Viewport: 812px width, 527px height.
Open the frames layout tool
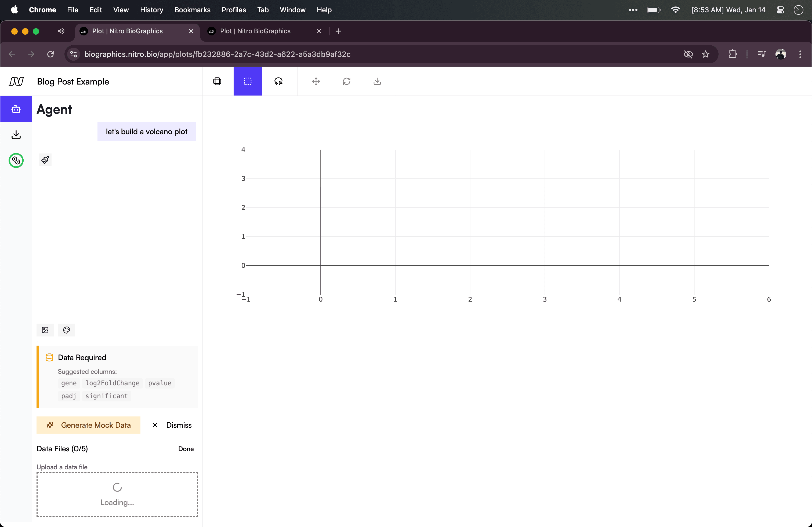(217, 82)
